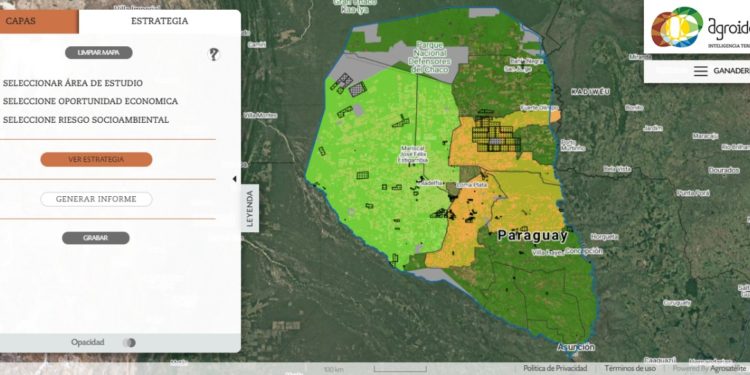Click the Asunción city label
The width and height of the screenshot is (750, 375).
(576, 347)
